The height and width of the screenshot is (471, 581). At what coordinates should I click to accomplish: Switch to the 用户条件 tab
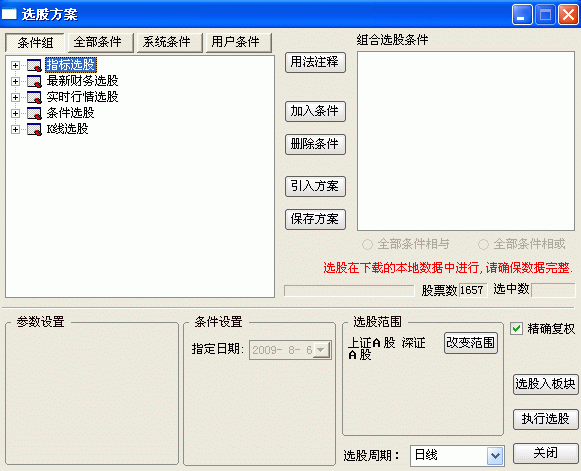[235, 43]
